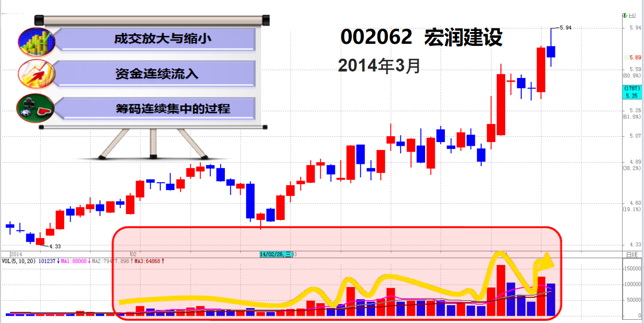Click the 14/02/26 date marker on time axis
Image resolution: width=644 pixels, height=323 pixels.
click(275, 254)
